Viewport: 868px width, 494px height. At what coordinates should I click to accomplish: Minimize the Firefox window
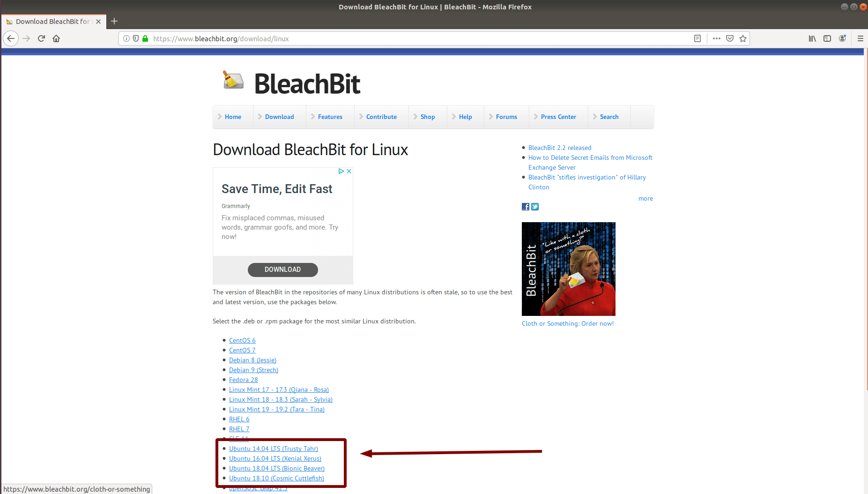844,7
